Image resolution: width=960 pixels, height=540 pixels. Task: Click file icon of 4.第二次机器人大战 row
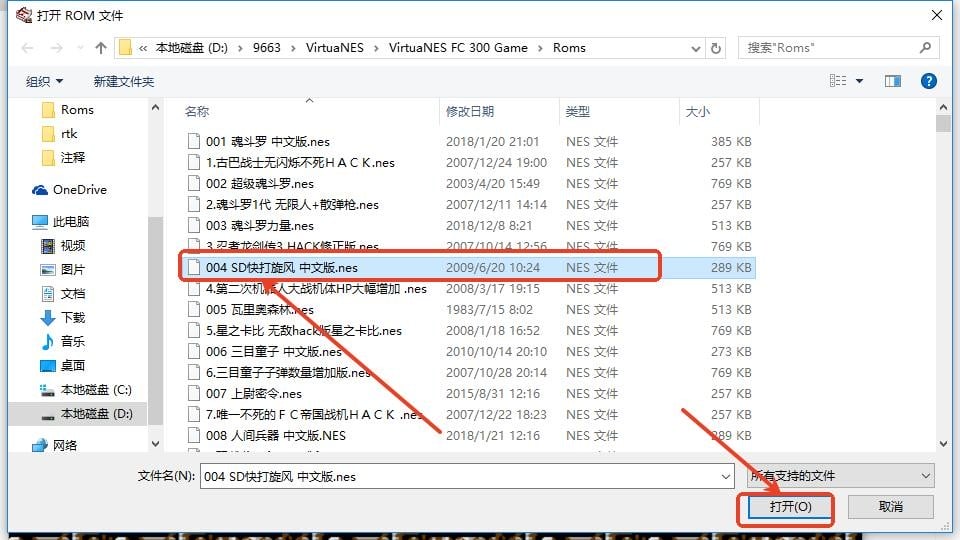(193, 288)
